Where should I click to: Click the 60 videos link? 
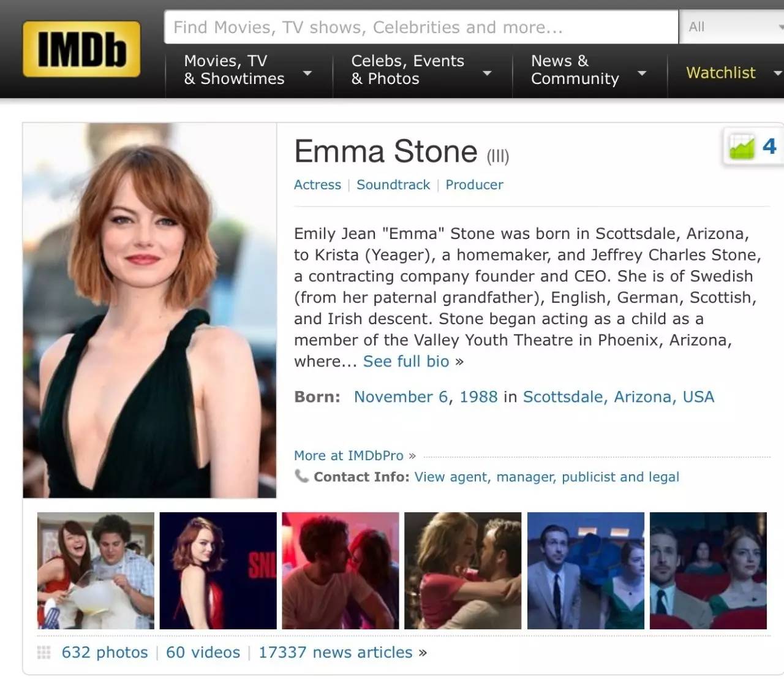202,652
